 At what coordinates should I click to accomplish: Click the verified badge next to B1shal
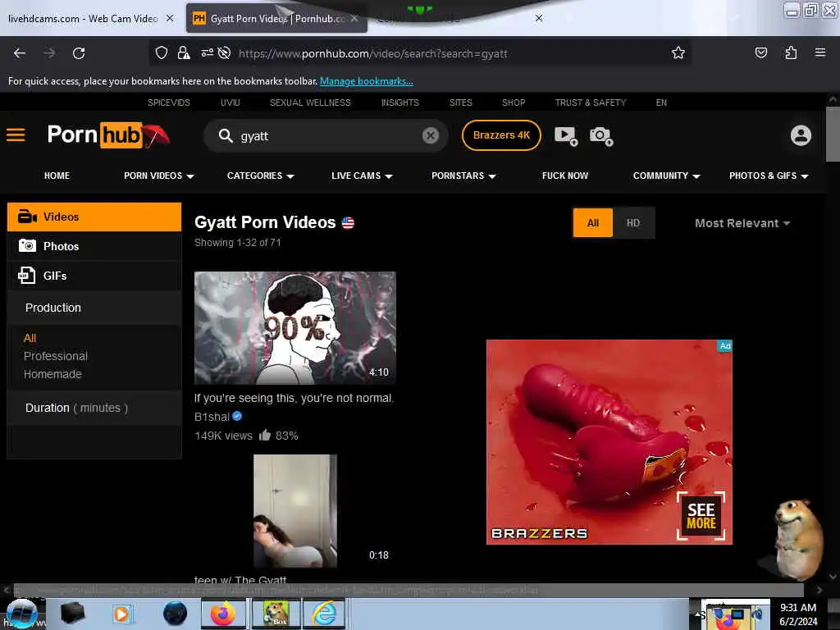pyautogui.click(x=237, y=416)
